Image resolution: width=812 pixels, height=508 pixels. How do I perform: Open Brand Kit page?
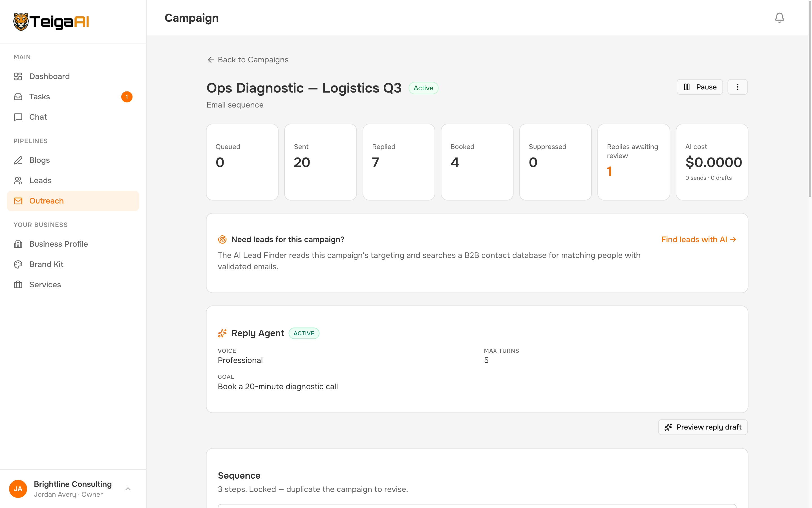73,264
